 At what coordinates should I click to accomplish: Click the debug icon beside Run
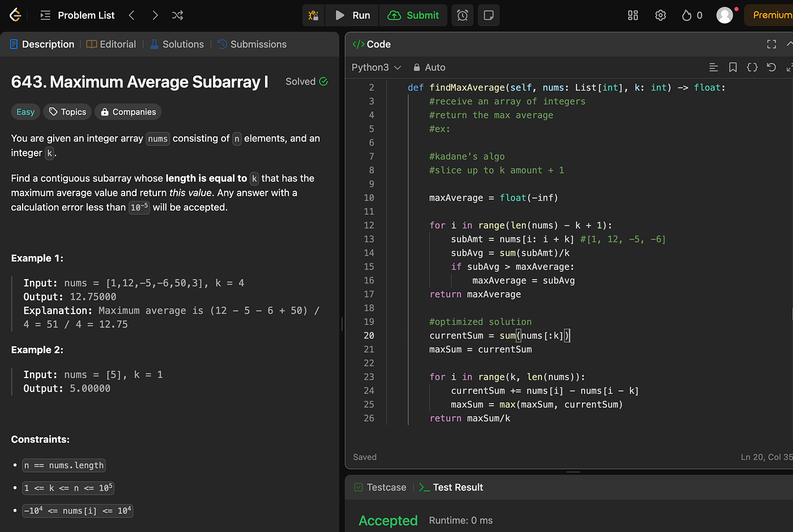[313, 15]
